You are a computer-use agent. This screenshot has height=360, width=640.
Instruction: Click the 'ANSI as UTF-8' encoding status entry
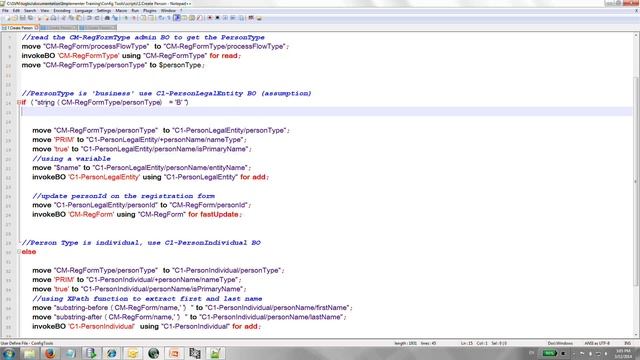point(597,343)
